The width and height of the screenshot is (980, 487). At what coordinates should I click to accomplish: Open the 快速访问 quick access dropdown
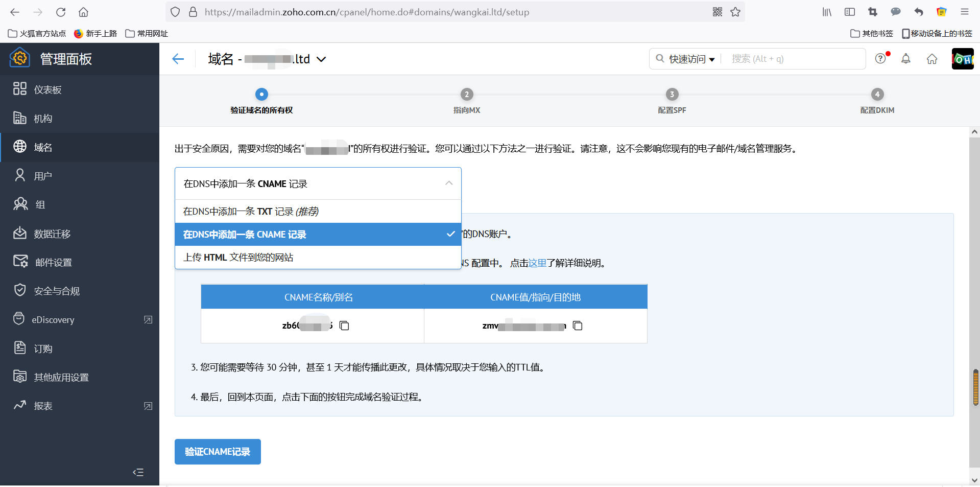point(691,59)
